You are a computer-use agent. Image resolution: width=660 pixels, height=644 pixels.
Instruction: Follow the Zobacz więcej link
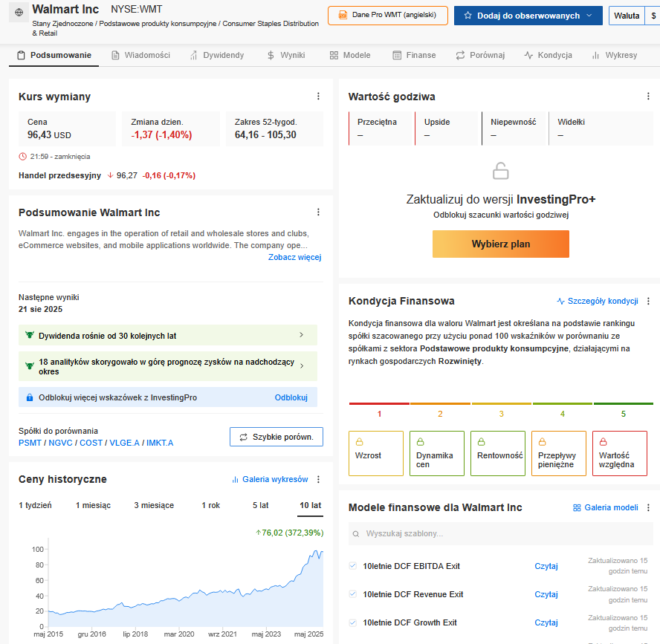[294, 257]
